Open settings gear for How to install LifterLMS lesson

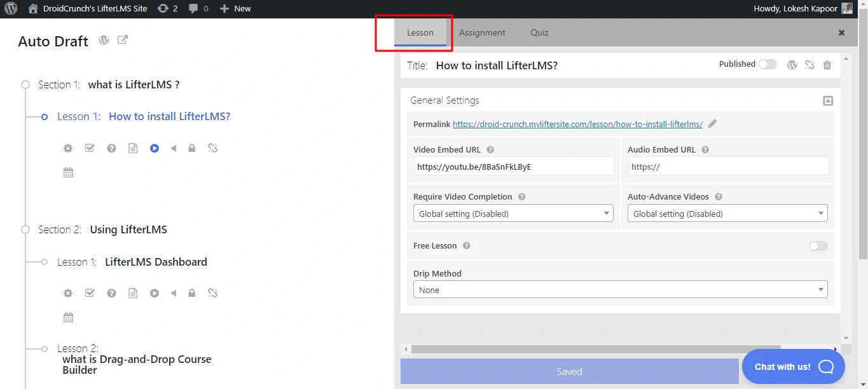coord(68,148)
